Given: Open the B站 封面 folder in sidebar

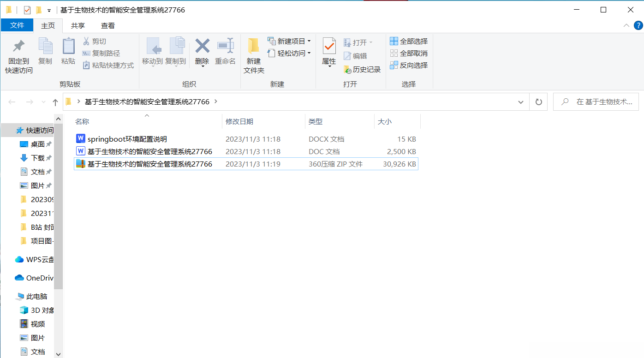Looking at the screenshot, I should click(x=37, y=227).
